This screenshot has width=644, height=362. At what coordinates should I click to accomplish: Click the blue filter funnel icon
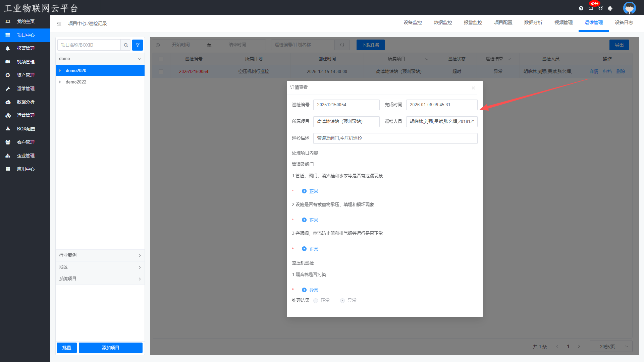pos(138,45)
